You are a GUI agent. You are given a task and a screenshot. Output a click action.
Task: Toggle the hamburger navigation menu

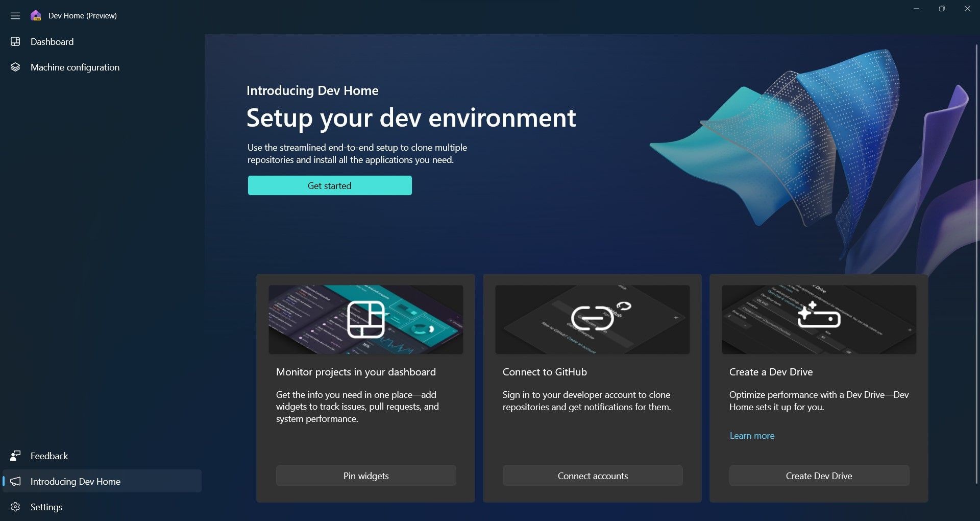click(15, 16)
